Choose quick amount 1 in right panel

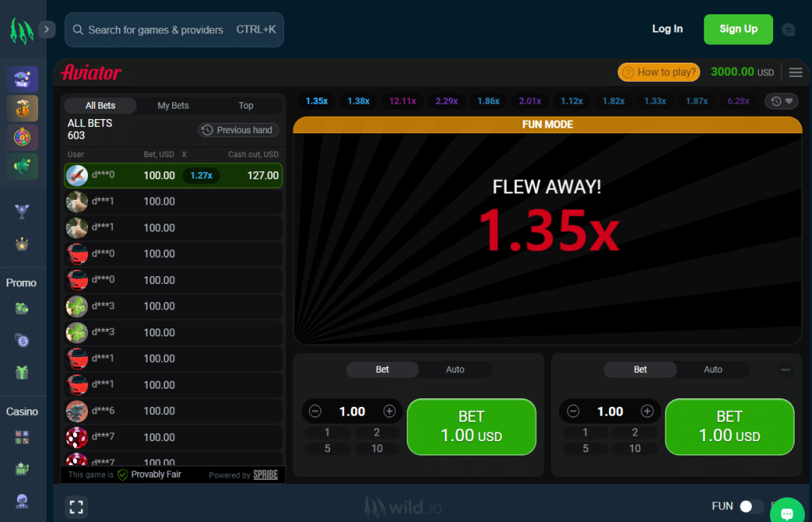point(584,432)
